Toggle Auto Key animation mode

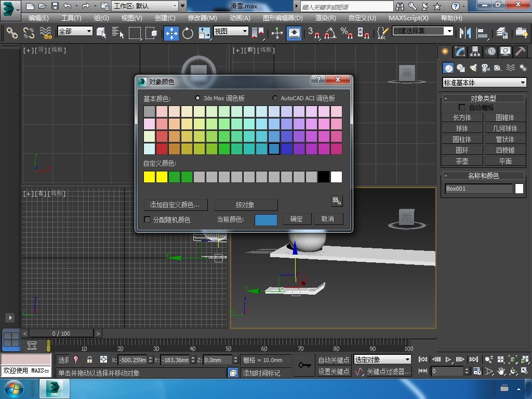(334, 360)
